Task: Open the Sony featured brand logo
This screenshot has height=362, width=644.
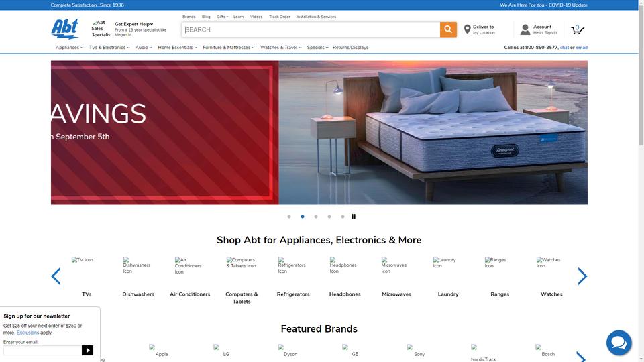Action: [x=416, y=351]
